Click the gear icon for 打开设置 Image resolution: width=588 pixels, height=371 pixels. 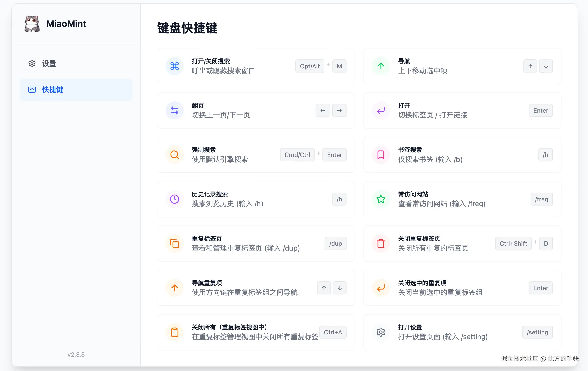point(381,332)
